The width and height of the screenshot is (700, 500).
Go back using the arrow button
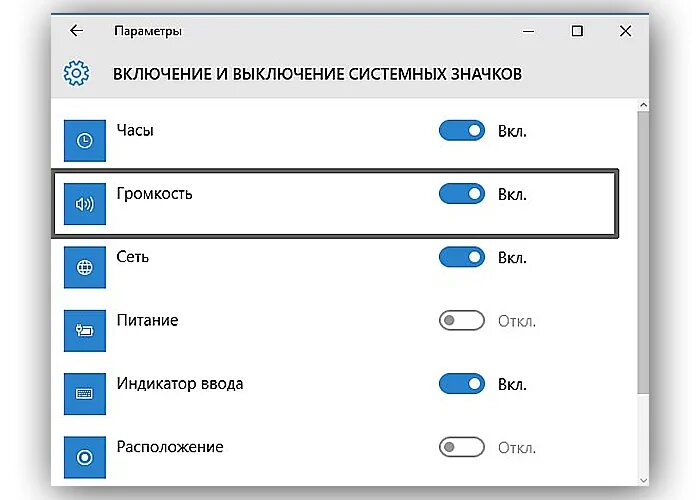[x=76, y=31]
